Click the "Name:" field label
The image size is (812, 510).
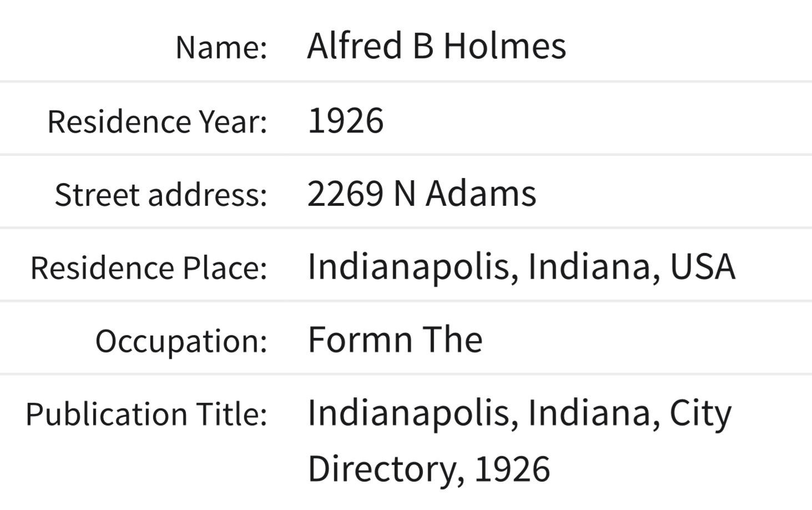pyautogui.click(x=221, y=47)
